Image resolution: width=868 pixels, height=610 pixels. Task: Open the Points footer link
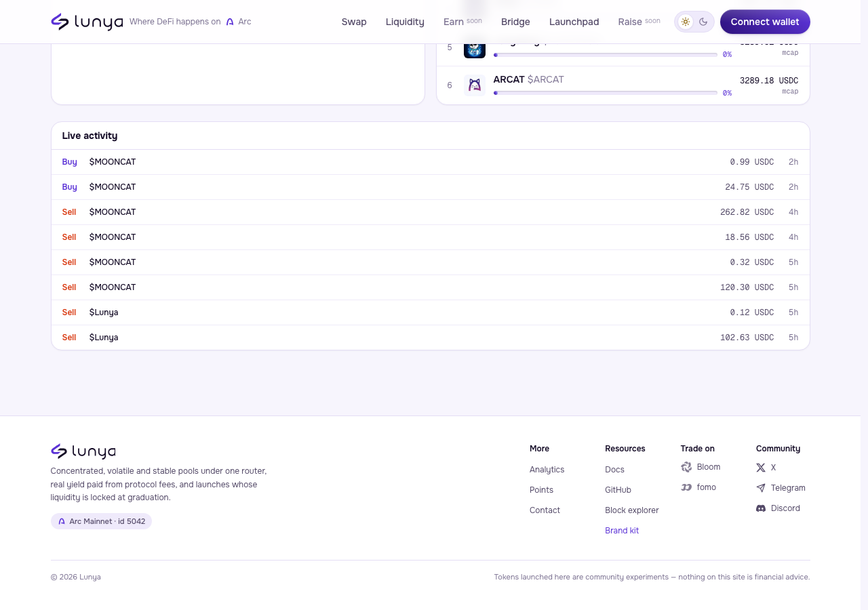point(541,490)
